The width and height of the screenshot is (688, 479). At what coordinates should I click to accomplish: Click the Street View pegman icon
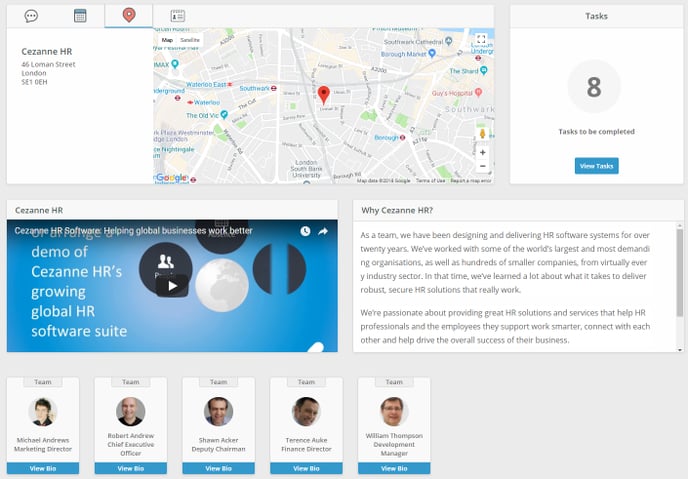[x=483, y=133]
